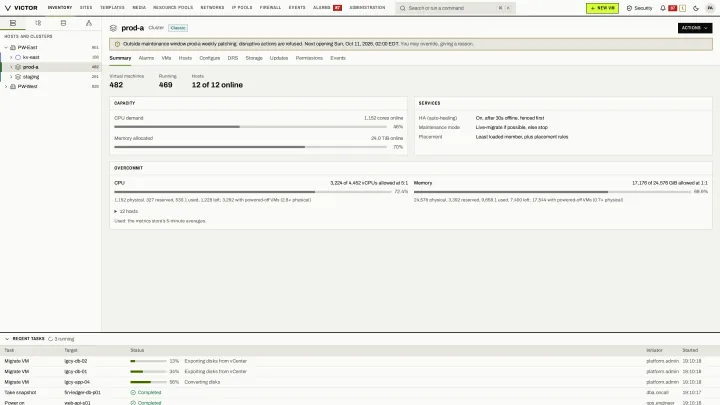Screen dimensions: 720x405
Task: Open the network topology view icon in sidebar
Action: click(89, 23)
